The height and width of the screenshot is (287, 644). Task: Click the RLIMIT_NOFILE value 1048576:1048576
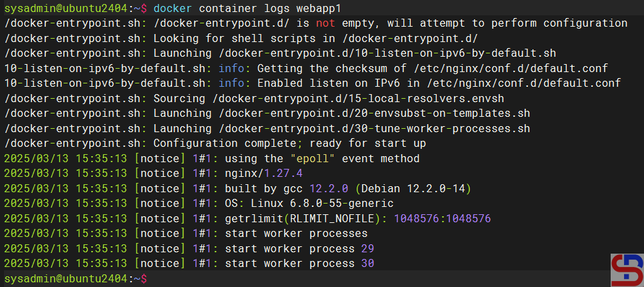(x=443, y=218)
